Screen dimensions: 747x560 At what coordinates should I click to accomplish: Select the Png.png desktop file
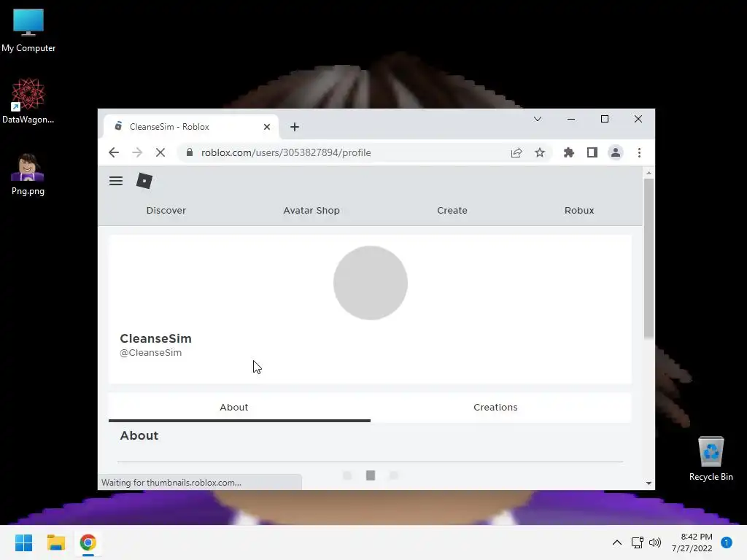tap(28, 174)
